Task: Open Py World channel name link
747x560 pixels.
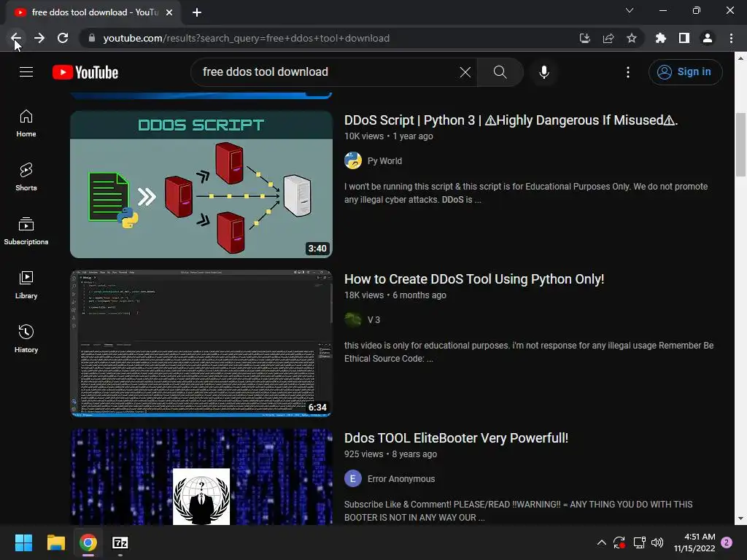Action: (384, 161)
